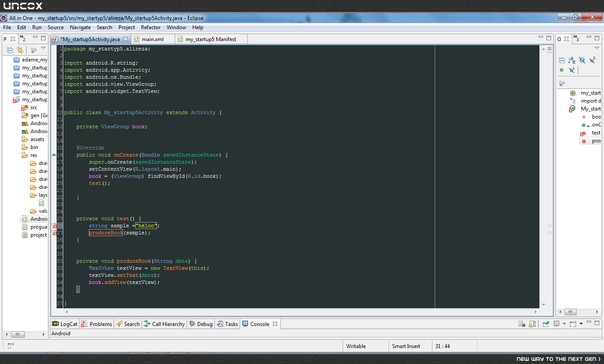604x364 pixels.
Task: Select the edame_my project in Package Explorer
Action: click(31, 60)
